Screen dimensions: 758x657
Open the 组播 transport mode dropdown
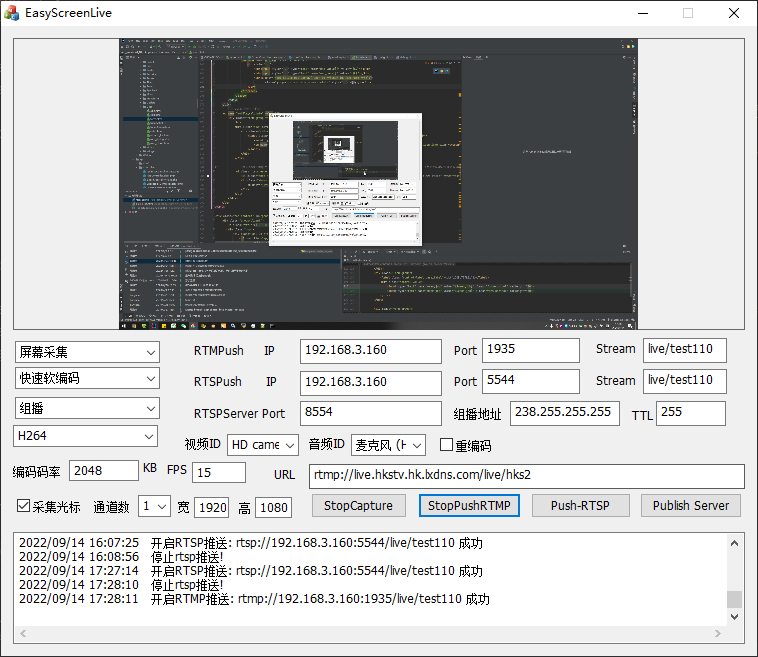[87, 409]
